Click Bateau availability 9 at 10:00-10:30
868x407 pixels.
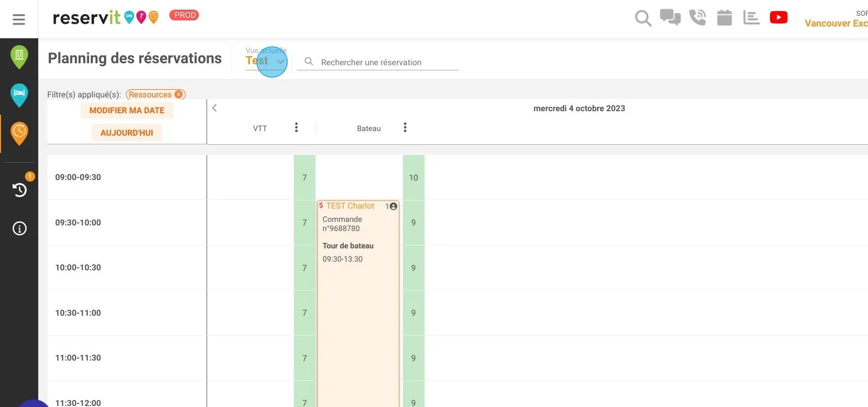[414, 268]
